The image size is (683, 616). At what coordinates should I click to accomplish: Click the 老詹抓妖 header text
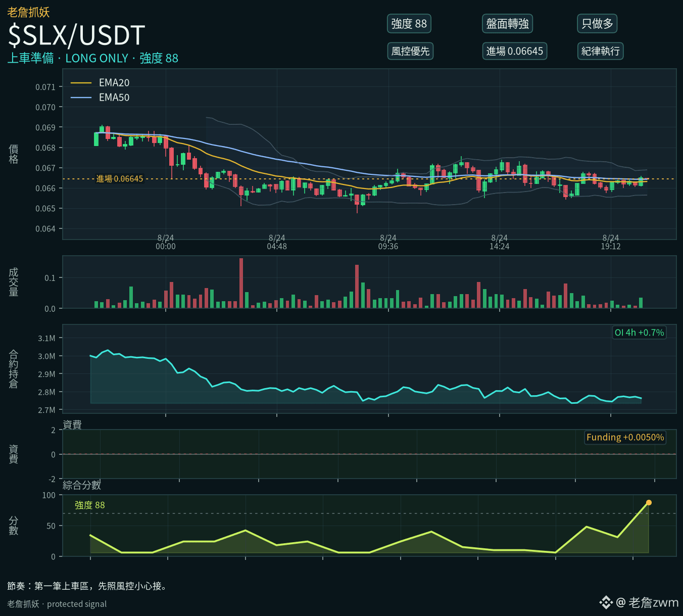point(29,12)
